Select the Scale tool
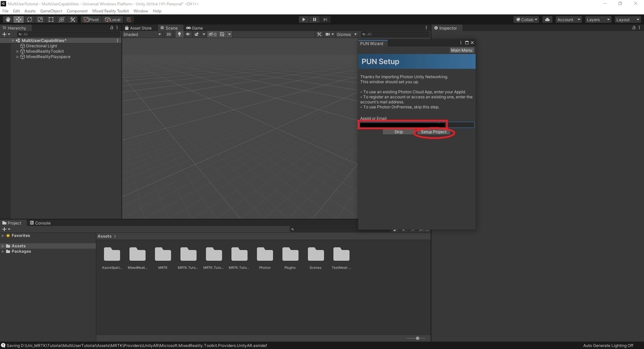The height and width of the screenshot is (349, 644). (x=40, y=20)
